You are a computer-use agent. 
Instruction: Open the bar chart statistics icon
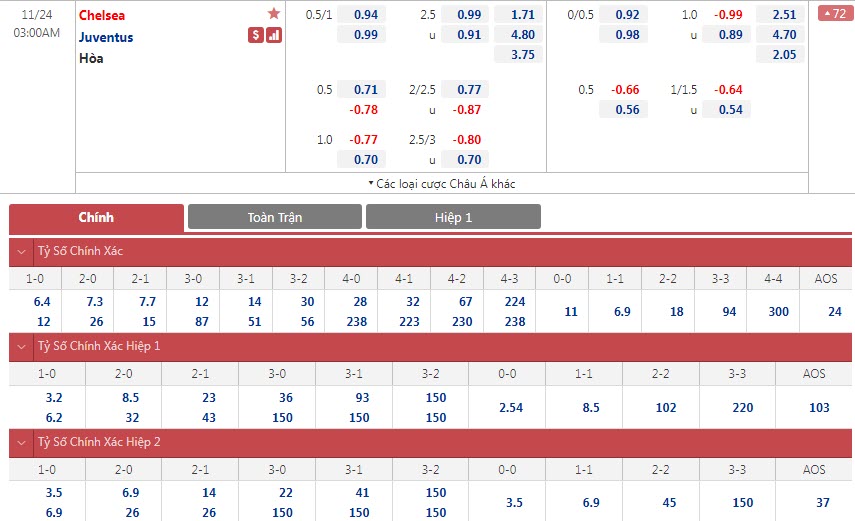pyautogui.click(x=274, y=35)
